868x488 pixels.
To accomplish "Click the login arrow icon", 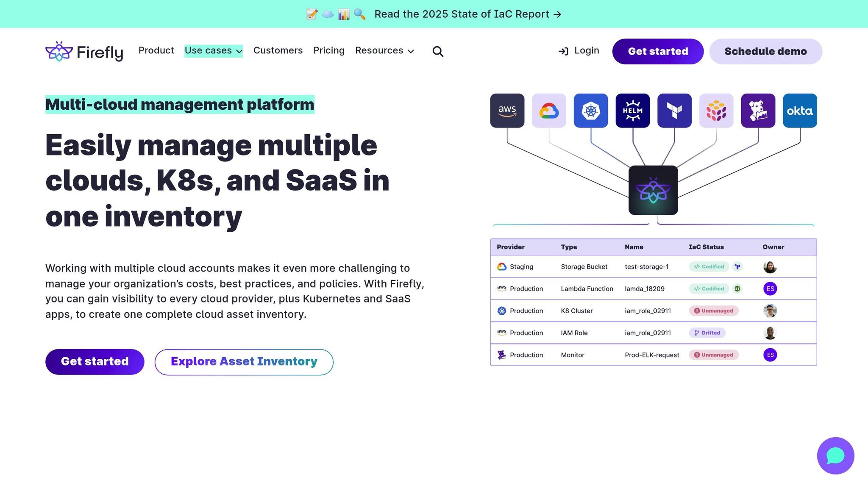I will point(563,51).
